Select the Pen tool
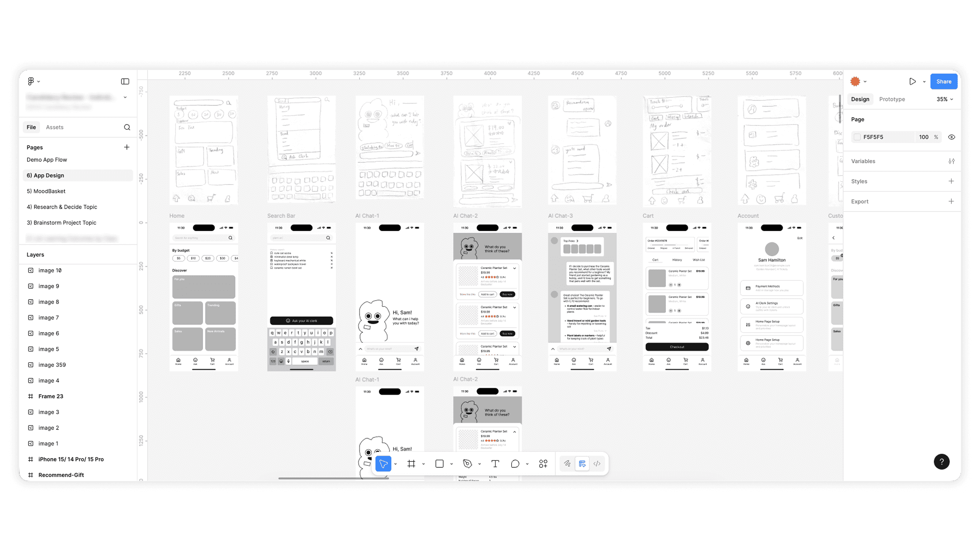This screenshot has height=551, width=980. pyautogui.click(x=467, y=464)
